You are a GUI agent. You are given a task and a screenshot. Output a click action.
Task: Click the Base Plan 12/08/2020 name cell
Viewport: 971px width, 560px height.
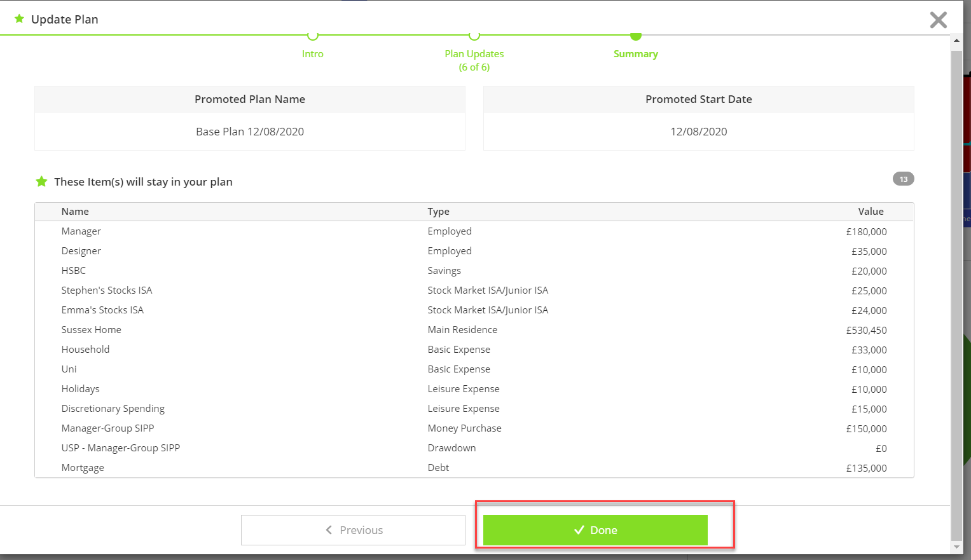tap(249, 132)
